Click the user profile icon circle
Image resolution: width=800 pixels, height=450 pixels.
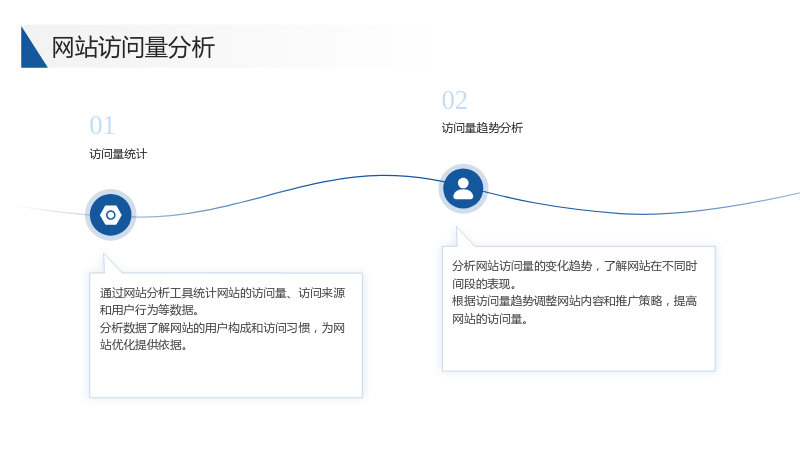point(463,189)
